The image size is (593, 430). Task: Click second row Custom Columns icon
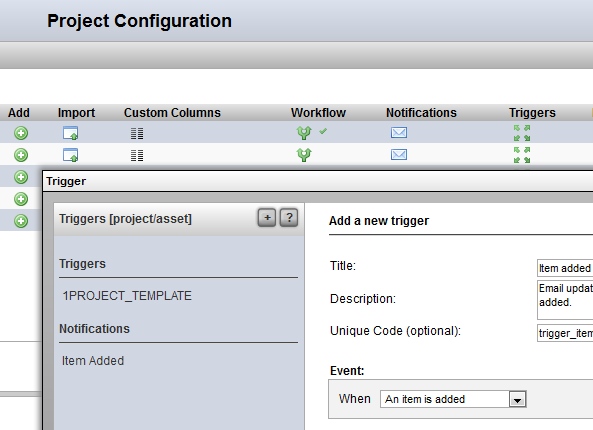click(137, 155)
